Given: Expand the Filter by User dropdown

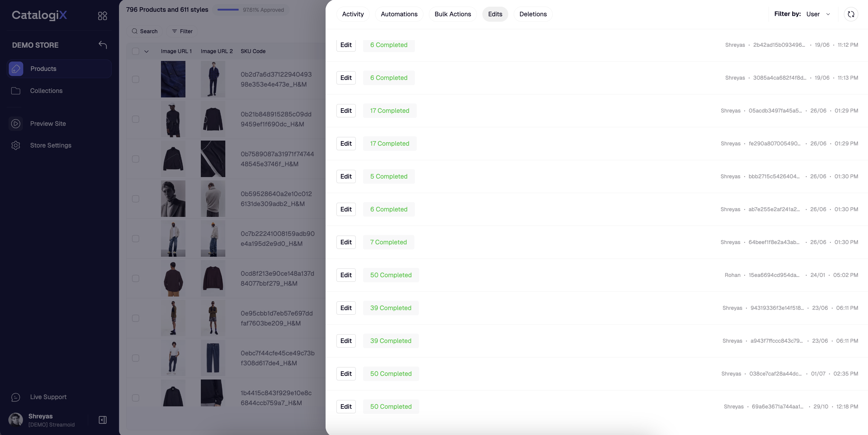Looking at the screenshot, I should point(818,14).
